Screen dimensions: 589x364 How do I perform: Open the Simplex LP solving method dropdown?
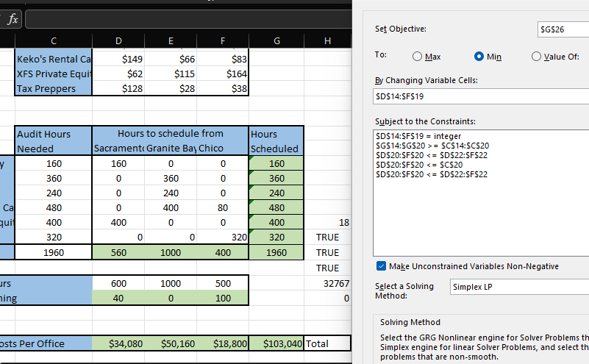(x=519, y=287)
